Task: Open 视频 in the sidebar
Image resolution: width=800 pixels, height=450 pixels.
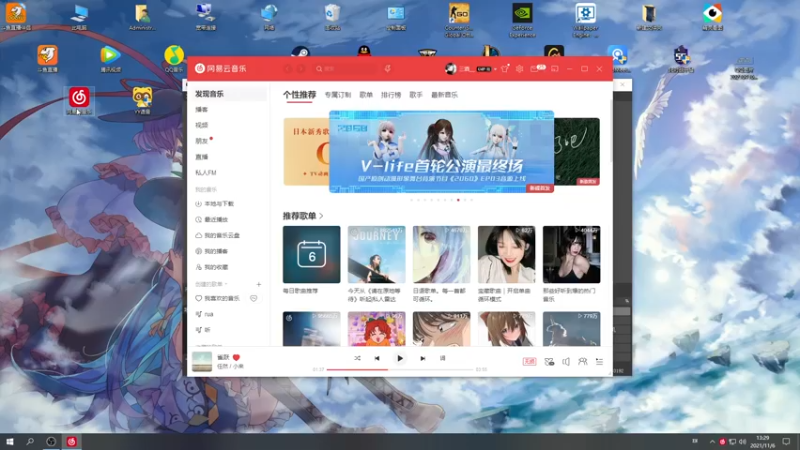Action: [202, 125]
